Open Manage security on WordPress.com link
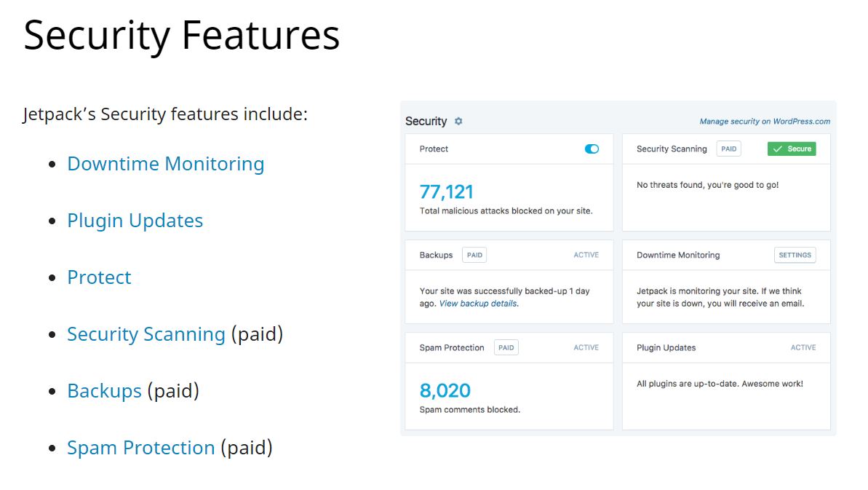Viewport: 868px width, 490px height. pos(765,122)
